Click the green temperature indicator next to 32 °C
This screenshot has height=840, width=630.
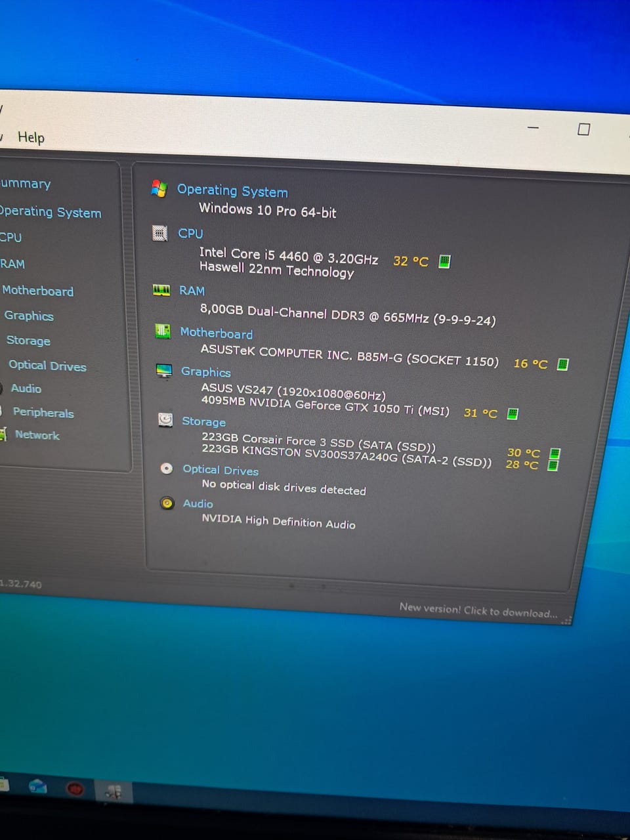click(444, 261)
